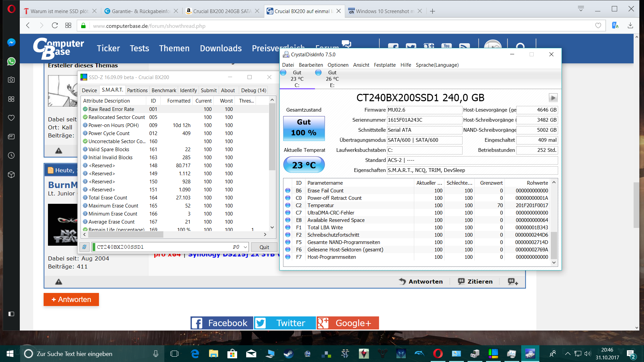The image size is (644, 362).
Task: Open Opera tab menu dropdown
Action: tap(581, 9)
